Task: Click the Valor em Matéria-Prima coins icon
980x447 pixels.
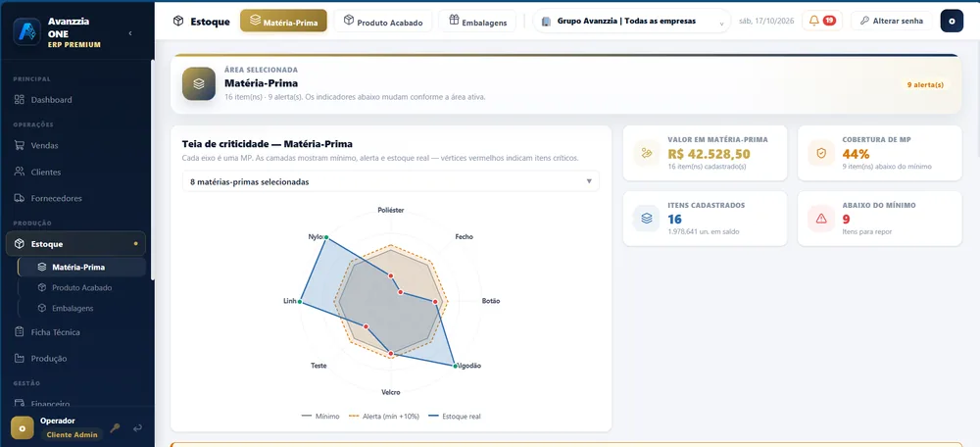Action: [646, 153]
